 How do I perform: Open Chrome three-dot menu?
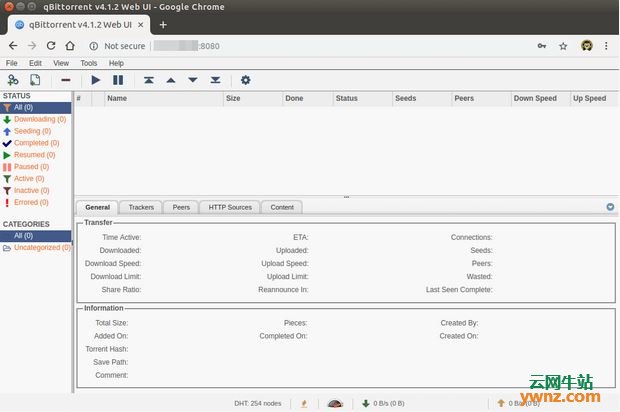coord(606,46)
